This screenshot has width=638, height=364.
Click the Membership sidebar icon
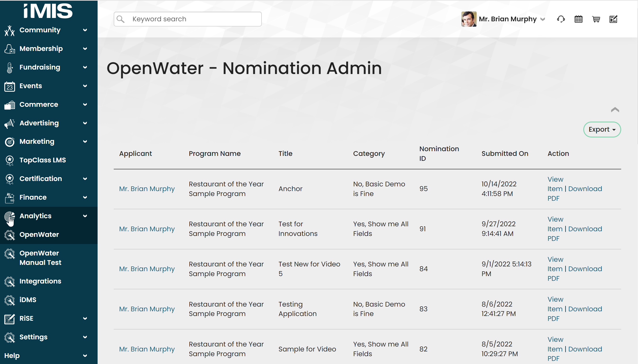click(x=9, y=49)
